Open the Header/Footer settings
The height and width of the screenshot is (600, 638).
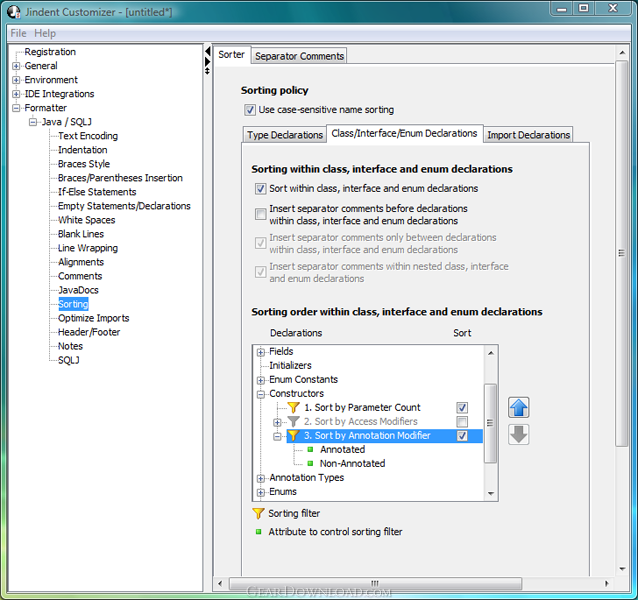89,332
